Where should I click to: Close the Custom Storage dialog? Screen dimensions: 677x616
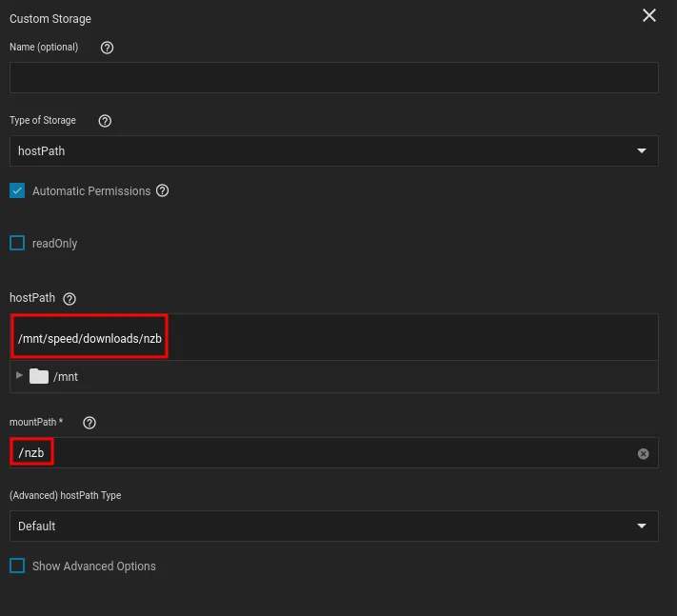pyautogui.click(x=648, y=16)
